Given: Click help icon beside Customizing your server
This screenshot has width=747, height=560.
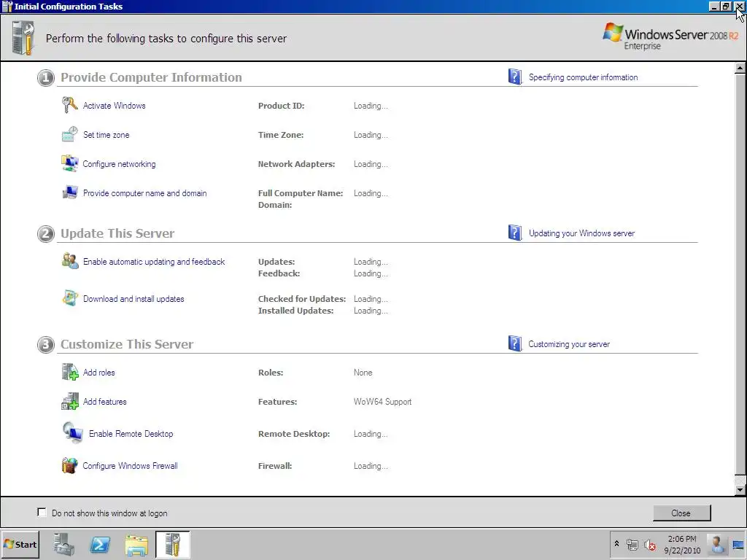Looking at the screenshot, I should pos(514,343).
